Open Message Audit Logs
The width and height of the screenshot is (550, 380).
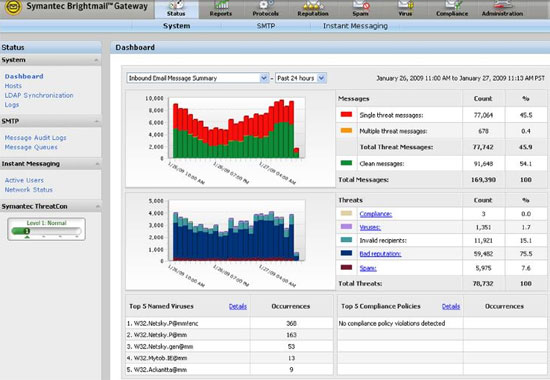point(35,138)
